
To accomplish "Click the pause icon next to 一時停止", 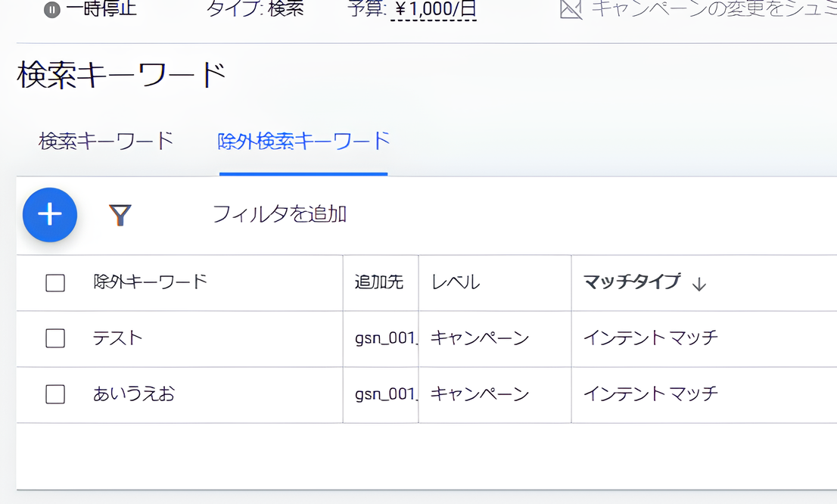I will [52, 10].
